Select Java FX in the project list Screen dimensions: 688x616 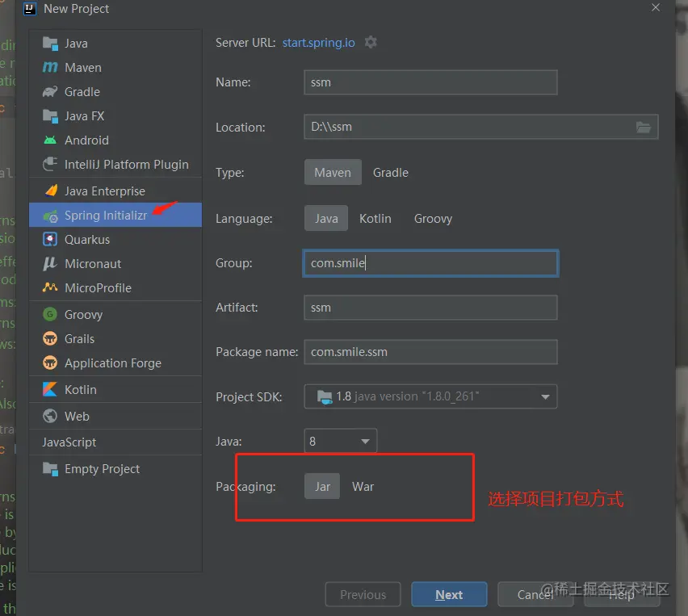coord(115,116)
